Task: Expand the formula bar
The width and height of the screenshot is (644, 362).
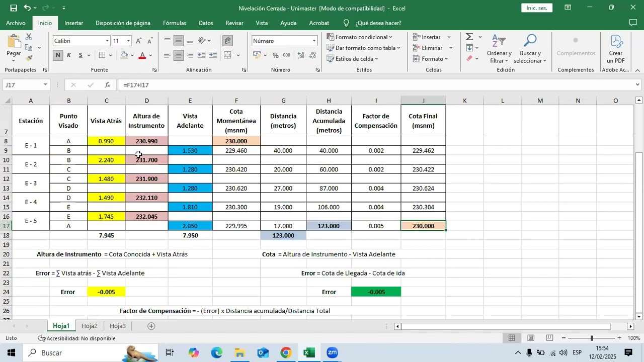Action: point(637,85)
